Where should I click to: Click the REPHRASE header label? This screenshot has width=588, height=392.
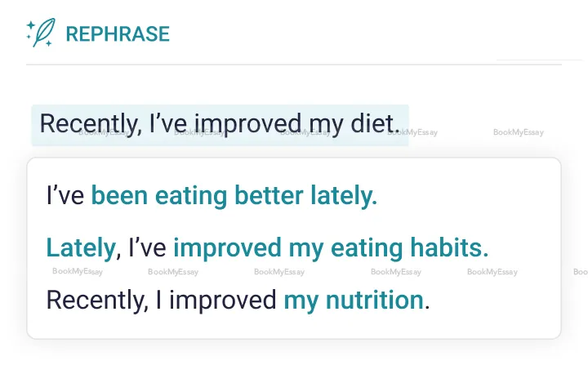coord(117,34)
